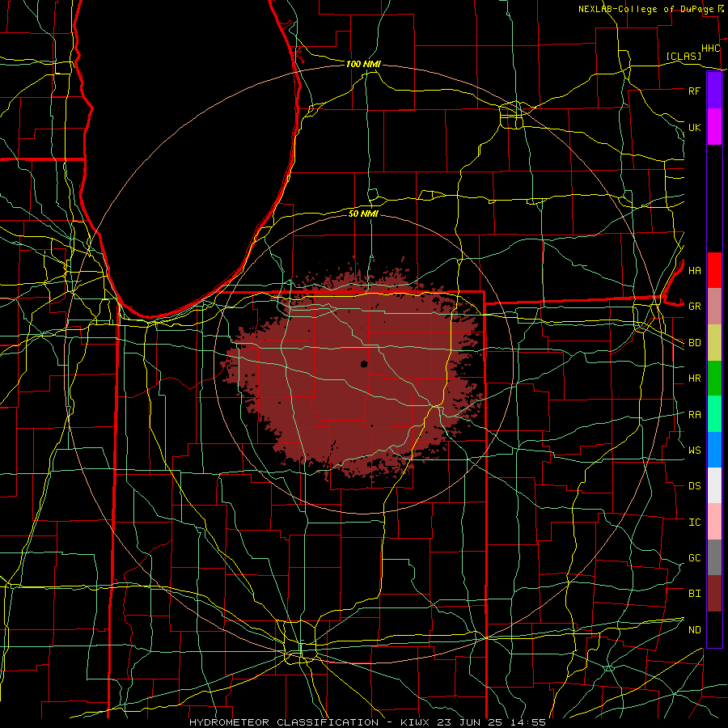Viewport: 728px width, 728px height.
Task: Click the BI brown legend swatch
Action: point(714,594)
